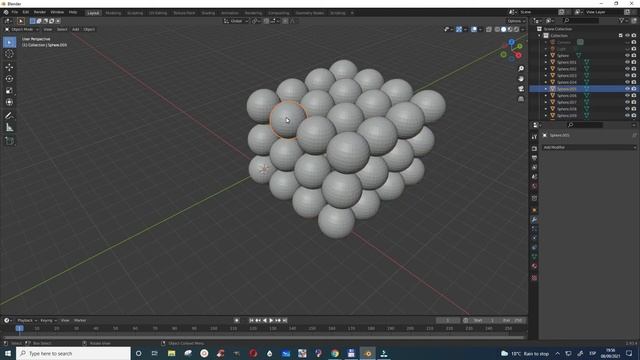
Task: Jump to the timeline end frame
Action: pos(285,320)
